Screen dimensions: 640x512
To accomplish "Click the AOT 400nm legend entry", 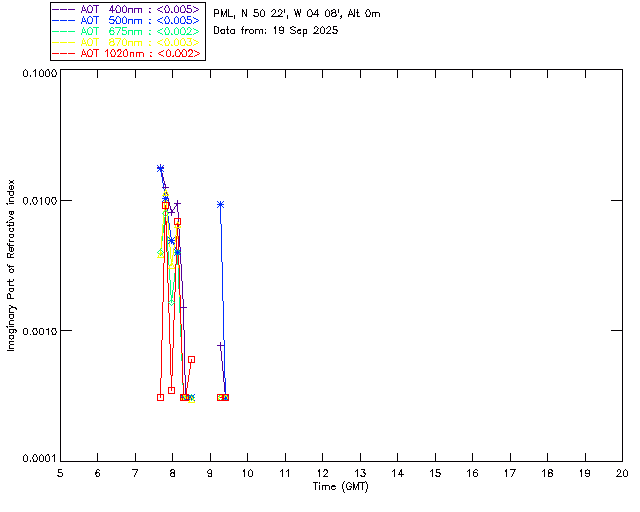I will coord(126,9).
